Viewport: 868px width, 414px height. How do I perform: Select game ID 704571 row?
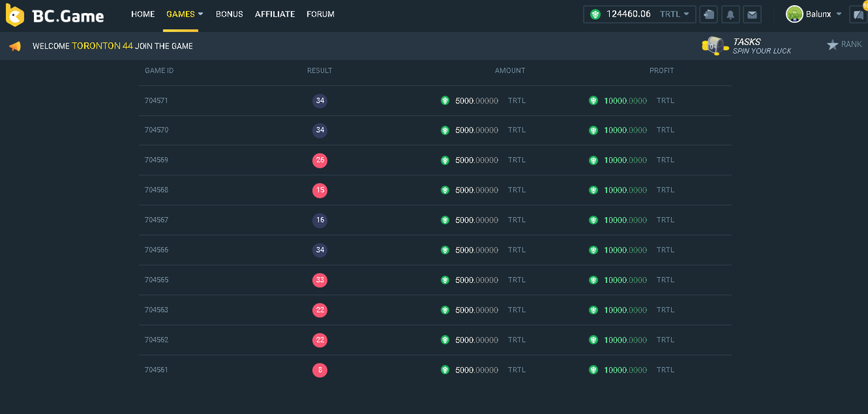point(156,101)
